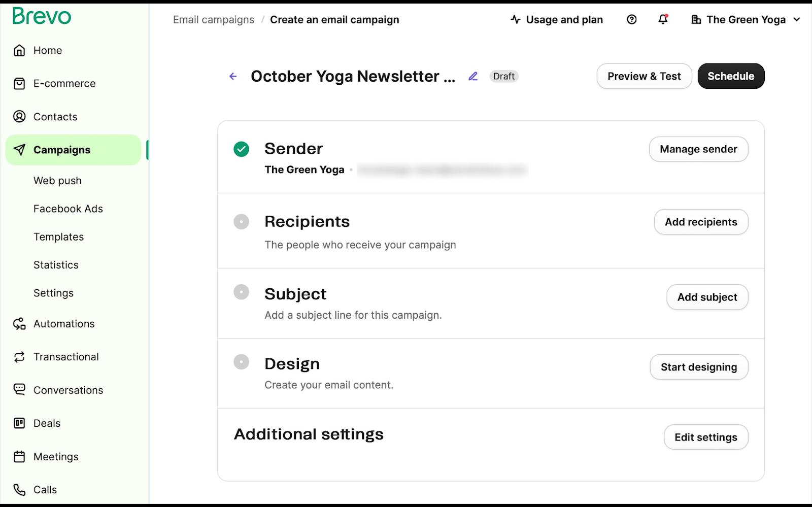The width and height of the screenshot is (812, 507).
Task: Click the Schedule button
Action: (x=731, y=76)
